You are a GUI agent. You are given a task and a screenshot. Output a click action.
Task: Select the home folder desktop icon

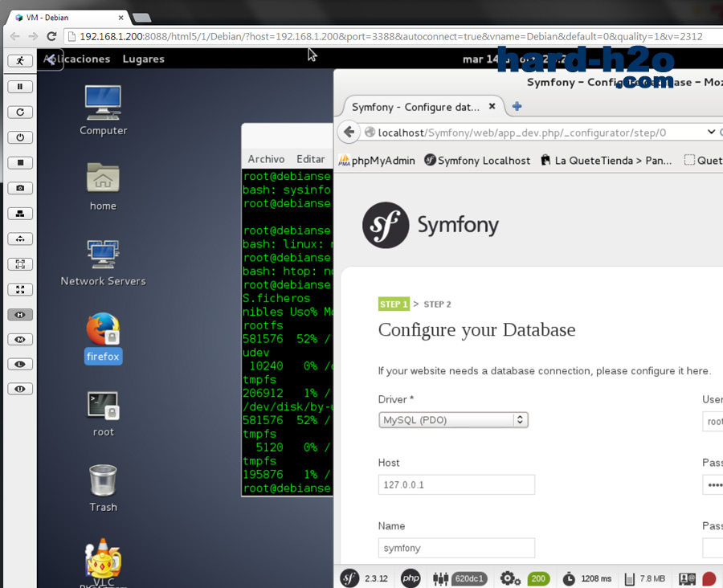[x=103, y=187]
